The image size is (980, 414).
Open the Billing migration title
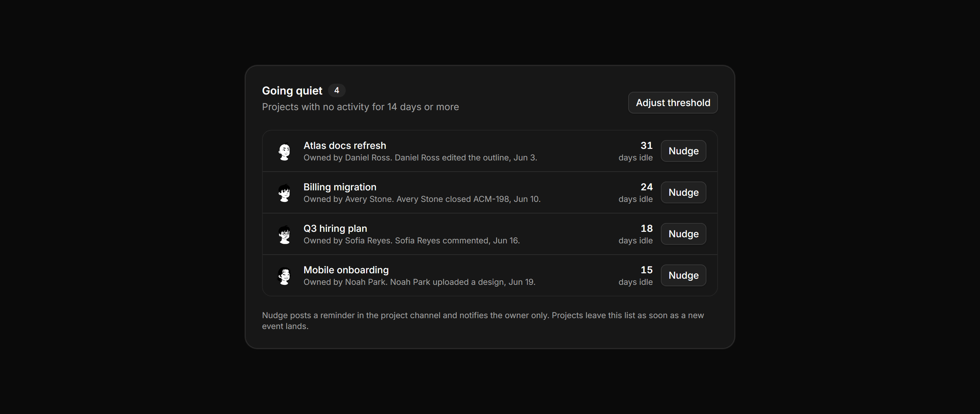pyautogui.click(x=340, y=187)
